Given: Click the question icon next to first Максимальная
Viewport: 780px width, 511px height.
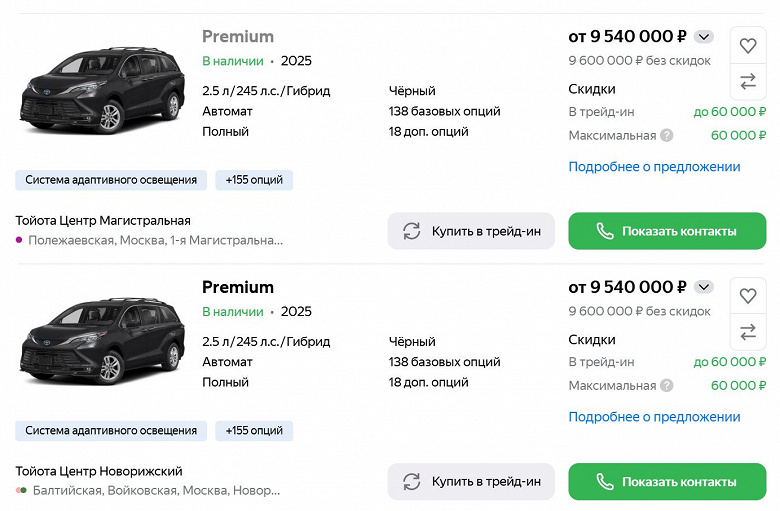Looking at the screenshot, I should click(666, 135).
